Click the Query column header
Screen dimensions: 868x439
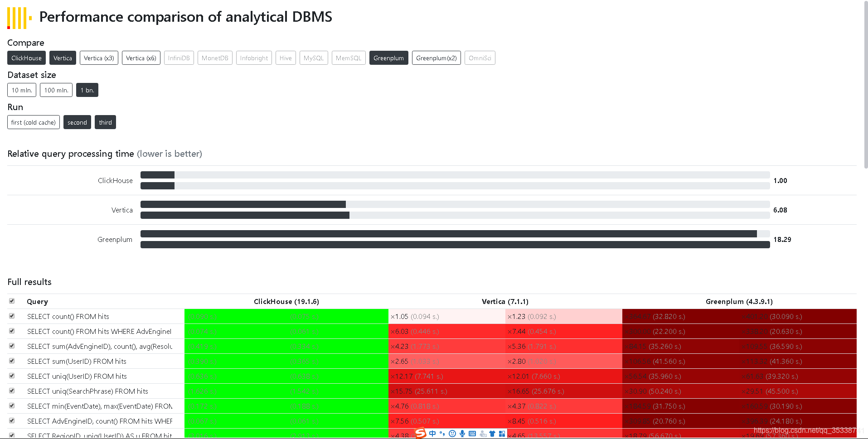(x=37, y=302)
